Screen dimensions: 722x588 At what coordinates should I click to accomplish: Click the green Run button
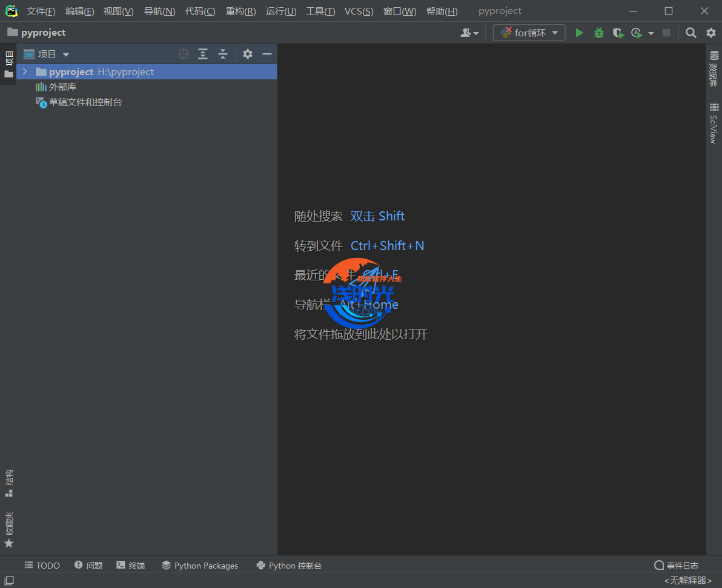pos(579,33)
